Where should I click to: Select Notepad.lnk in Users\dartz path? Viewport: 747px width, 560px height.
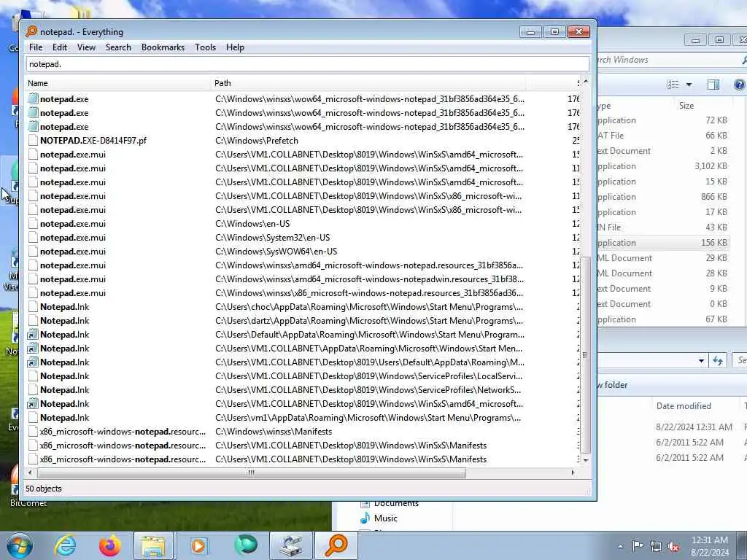tap(64, 321)
